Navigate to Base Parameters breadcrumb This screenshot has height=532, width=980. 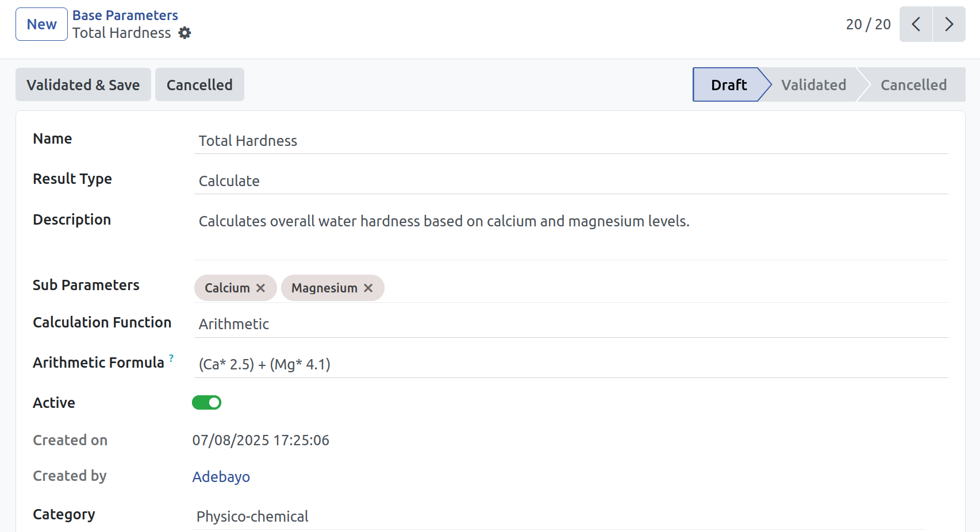(125, 16)
